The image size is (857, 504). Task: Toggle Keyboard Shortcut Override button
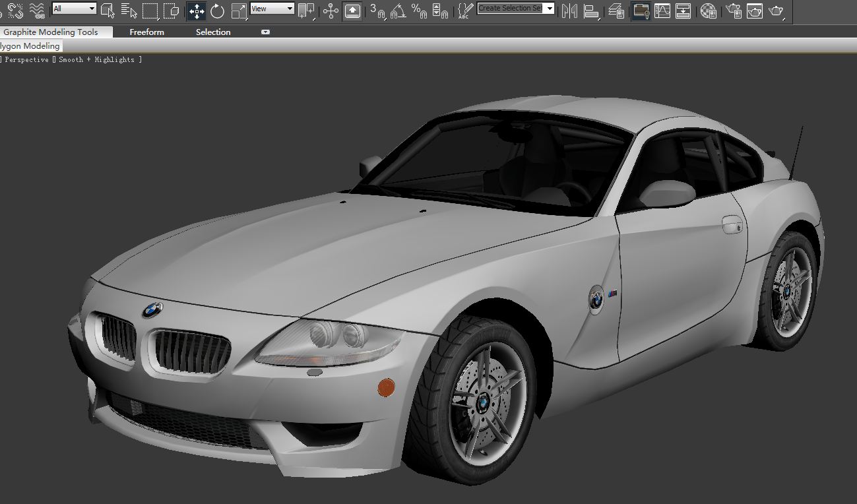(352, 10)
